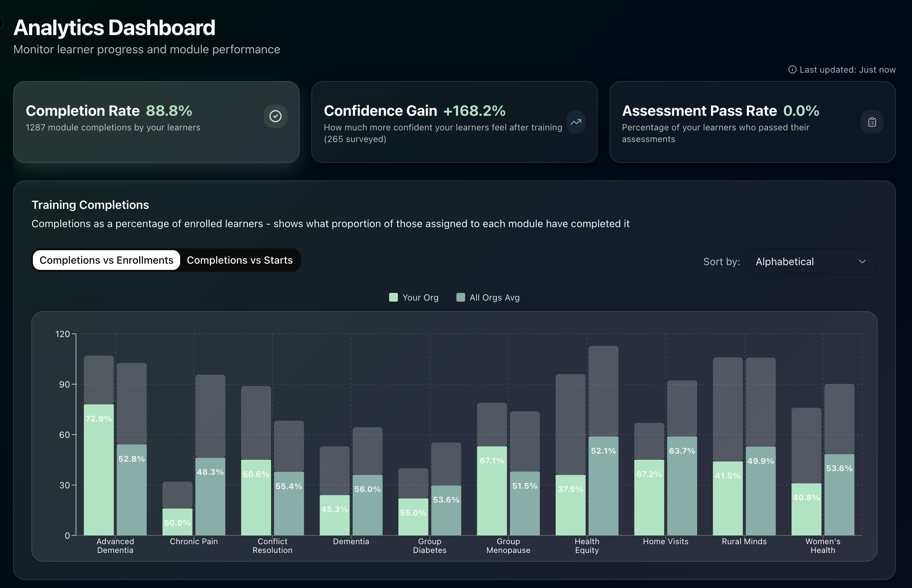Click the info icon beside Last updated

pyautogui.click(x=793, y=69)
